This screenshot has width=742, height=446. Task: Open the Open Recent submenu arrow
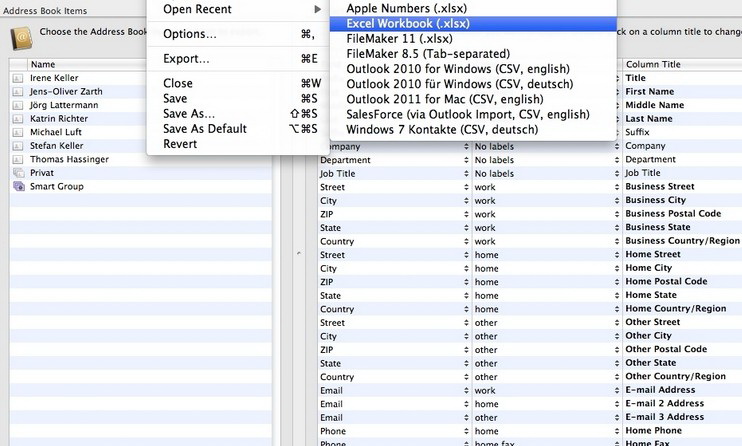pos(317,9)
